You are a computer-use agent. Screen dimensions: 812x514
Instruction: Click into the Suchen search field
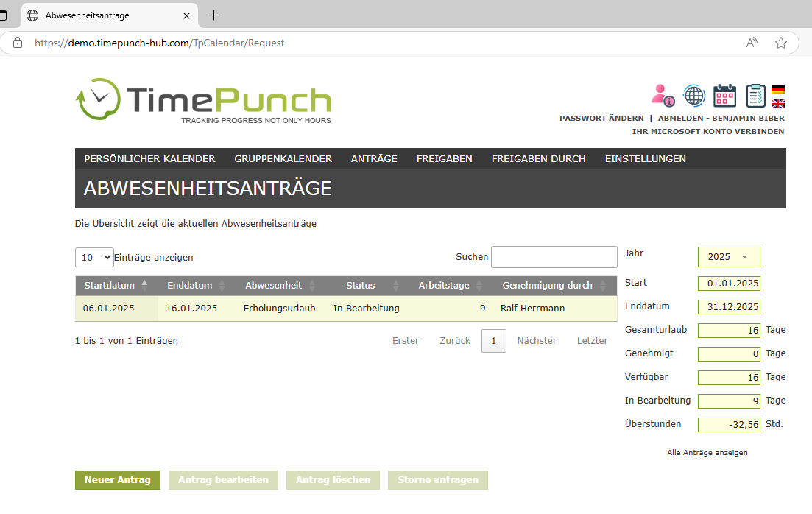point(554,257)
